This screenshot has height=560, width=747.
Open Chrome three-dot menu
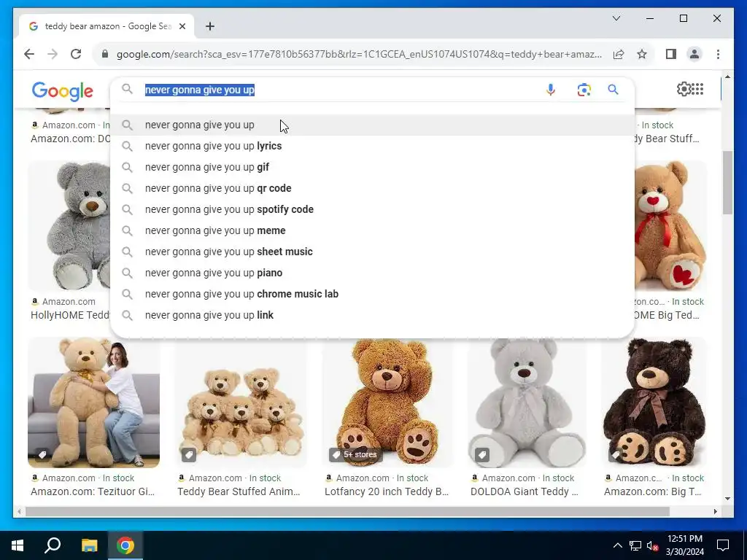pyautogui.click(x=718, y=54)
